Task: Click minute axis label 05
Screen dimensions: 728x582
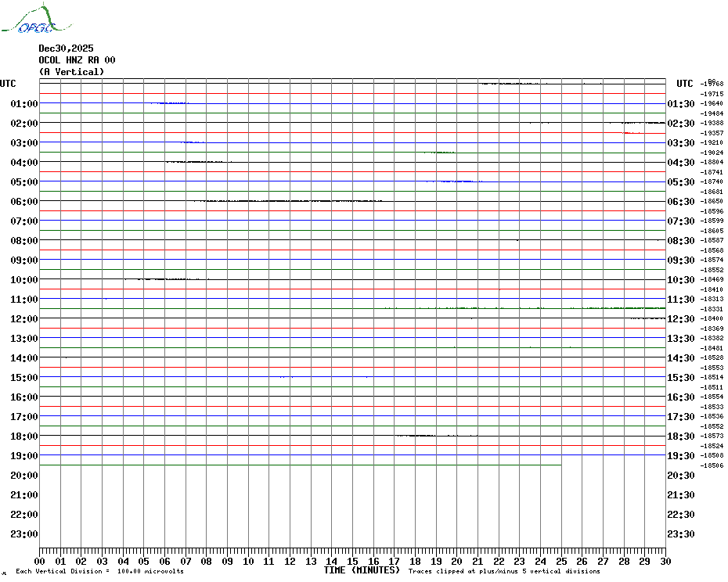Action: [144, 562]
